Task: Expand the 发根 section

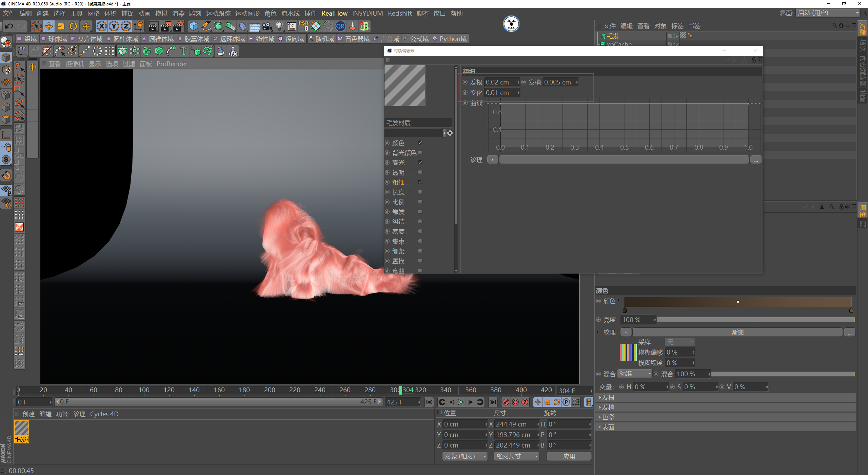Action: pyautogui.click(x=608, y=397)
